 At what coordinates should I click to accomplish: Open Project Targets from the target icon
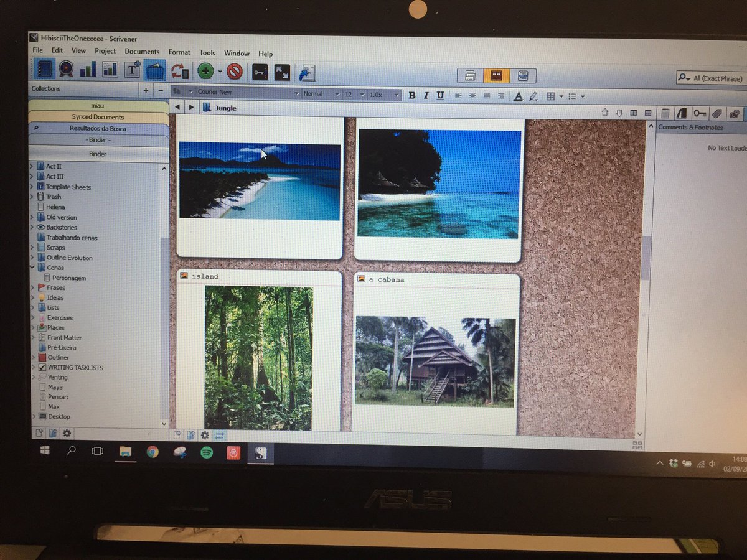point(66,70)
